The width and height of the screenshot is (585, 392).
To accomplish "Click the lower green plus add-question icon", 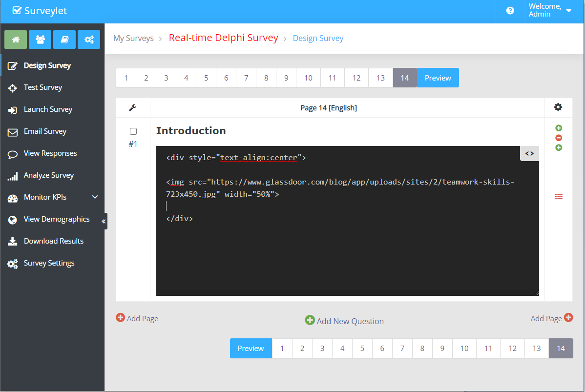I will 559,148.
